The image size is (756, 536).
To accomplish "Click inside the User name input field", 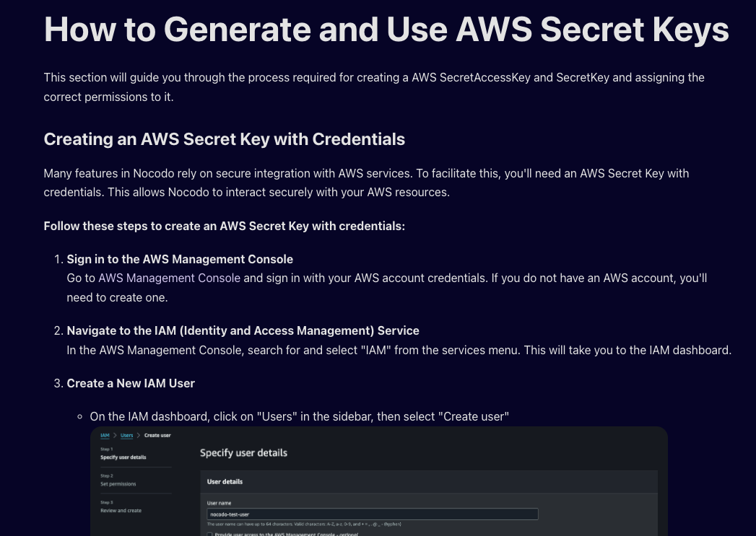I will (373, 514).
